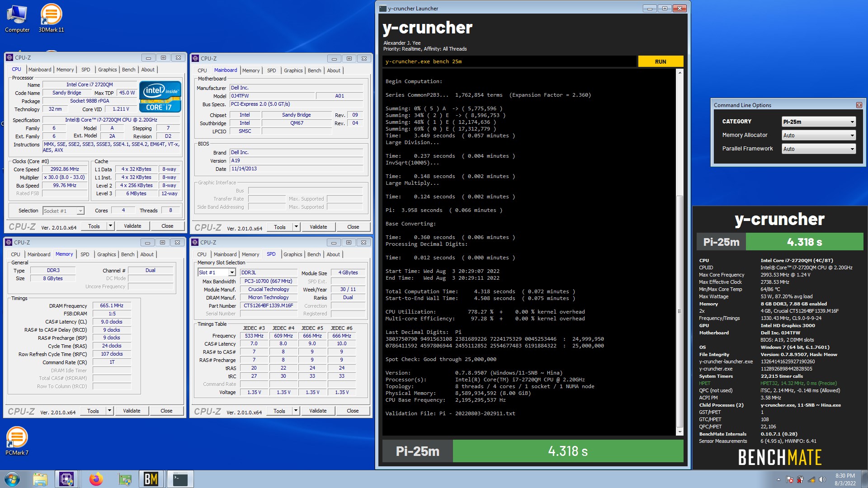Expand Tools arrow in CPU tab window
This screenshot has height=488, width=868.
(110, 226)
